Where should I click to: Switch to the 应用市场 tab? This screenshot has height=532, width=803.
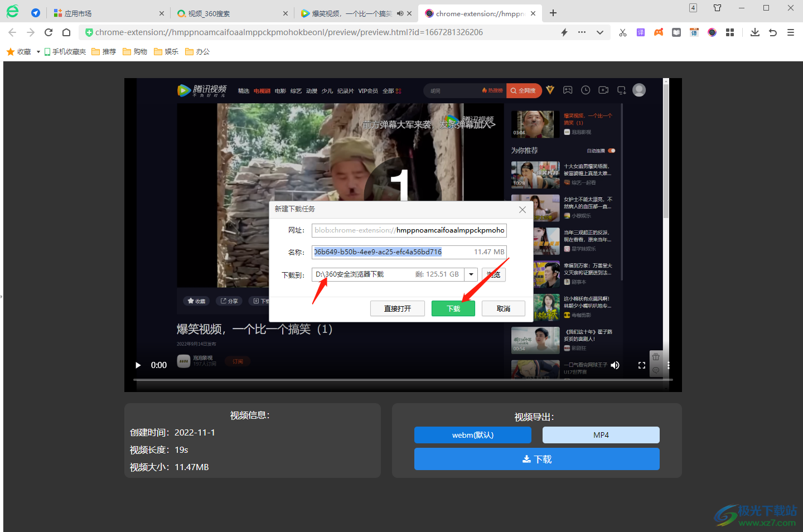pyautogui.click(x=108, y=13)
